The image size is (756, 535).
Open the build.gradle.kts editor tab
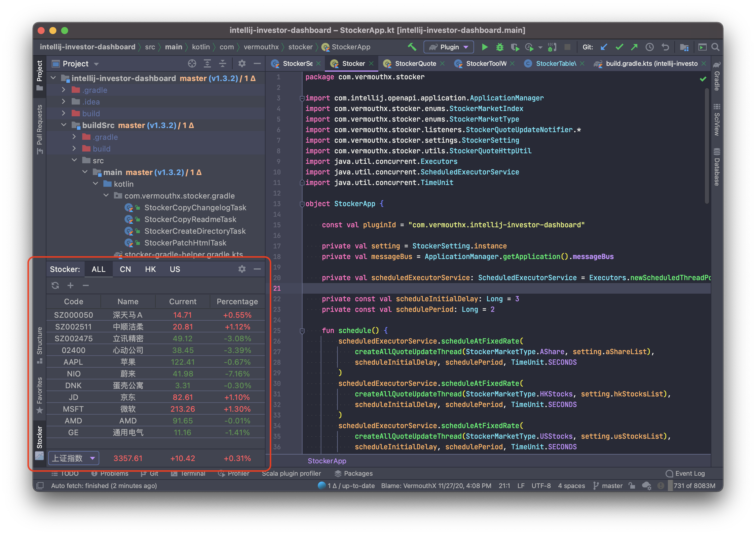tap(651, 64)
